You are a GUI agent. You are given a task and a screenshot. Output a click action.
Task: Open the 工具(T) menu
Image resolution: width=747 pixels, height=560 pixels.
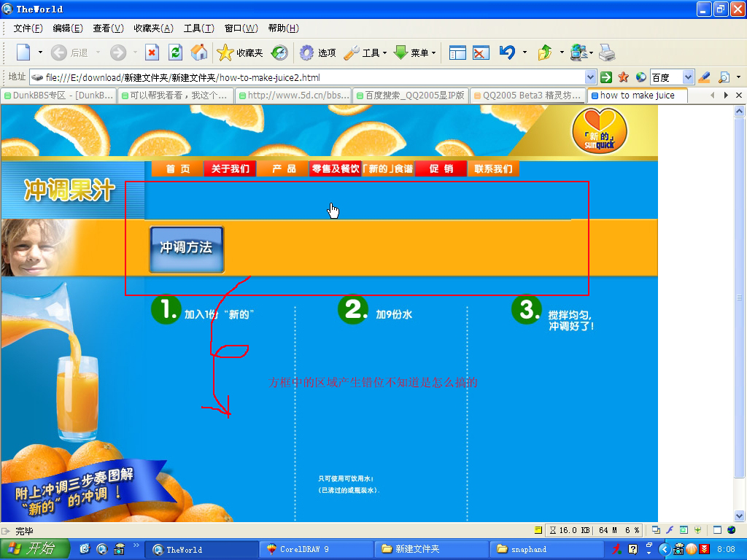pyautogui.click(x=199, y=28)
